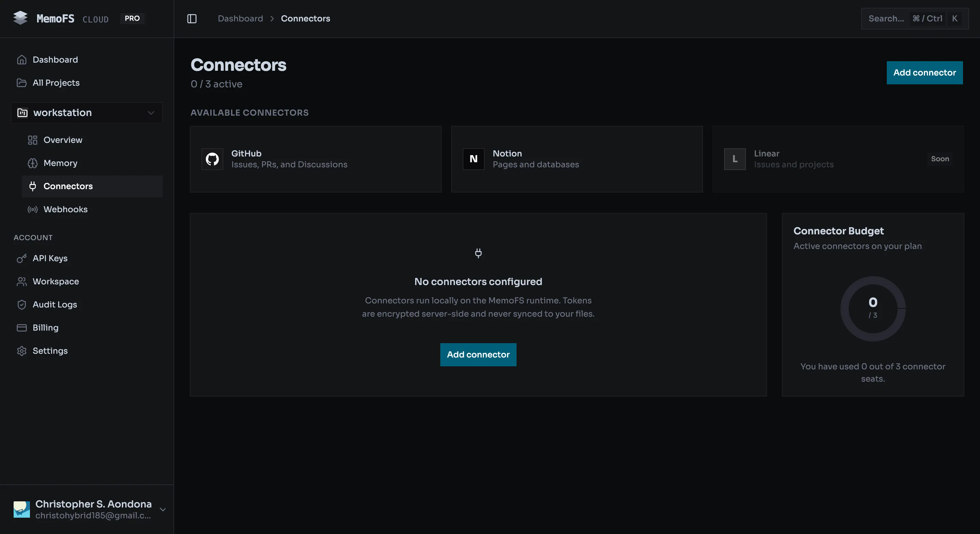This screenshot has height=534, width=980.
Task: Open the Webhooks page
Action: click(x=92, y=210)
